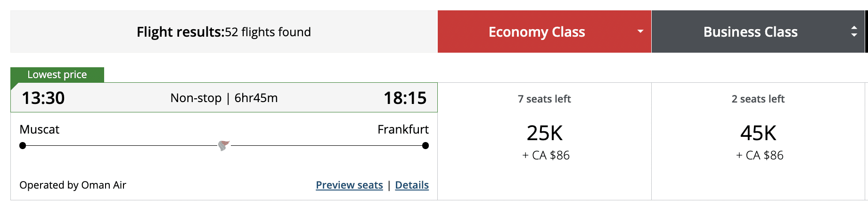This screenshot has height=206, width=868.
Task: Choose the 25K Economy fare
Action: point(545,134)
